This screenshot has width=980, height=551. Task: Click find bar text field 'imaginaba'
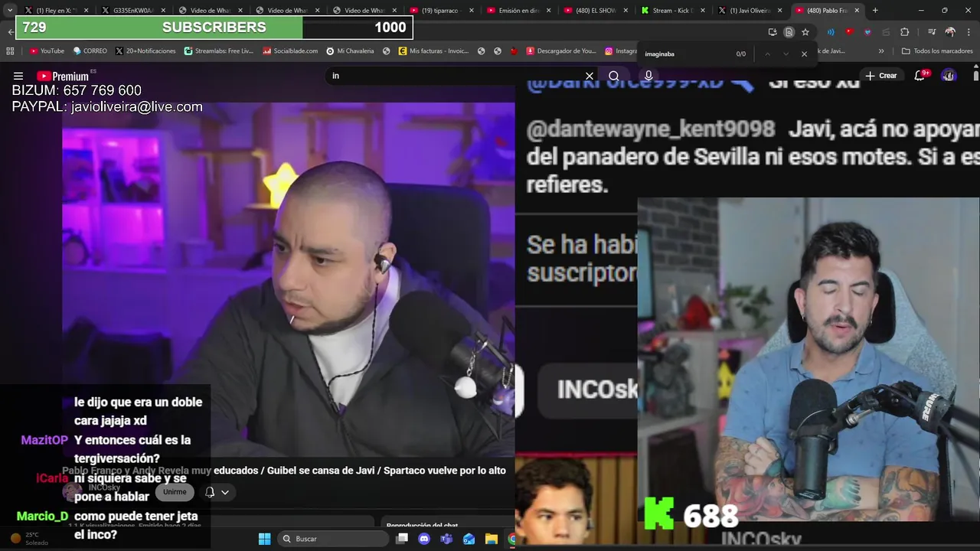pos(685,54)
